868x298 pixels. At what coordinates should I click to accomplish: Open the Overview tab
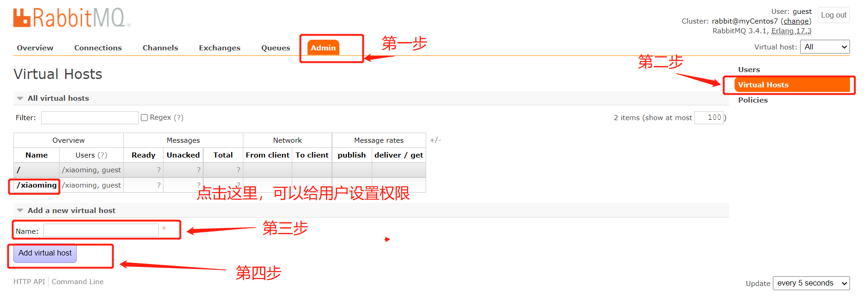(35, 48)
